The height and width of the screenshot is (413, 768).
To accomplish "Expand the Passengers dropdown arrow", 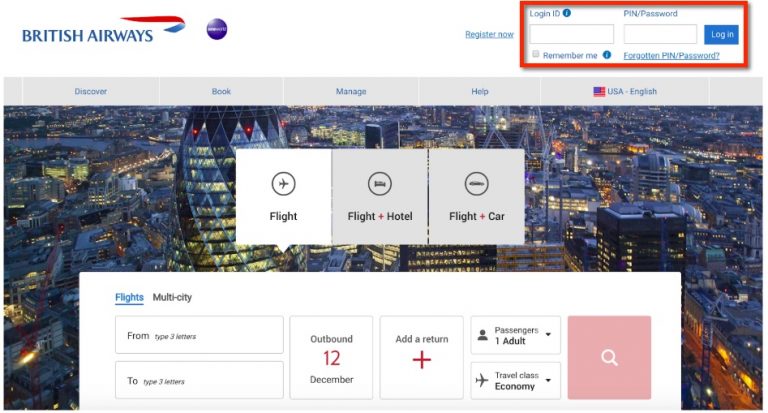I will (548, 335).
